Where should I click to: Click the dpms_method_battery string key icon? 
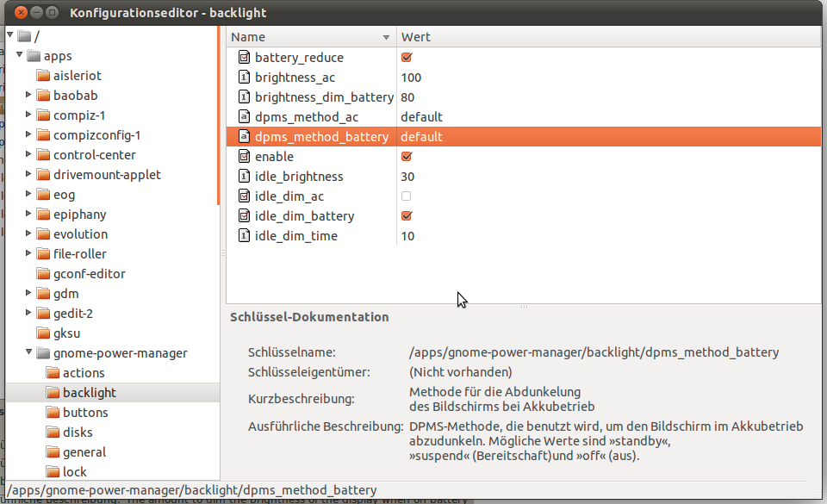point(244,136)
